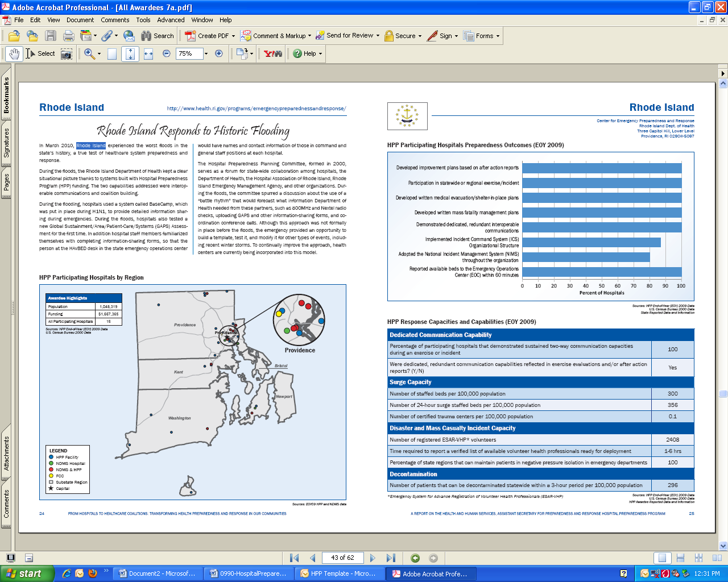Click the Print icon in toolbar

(69, 36)
